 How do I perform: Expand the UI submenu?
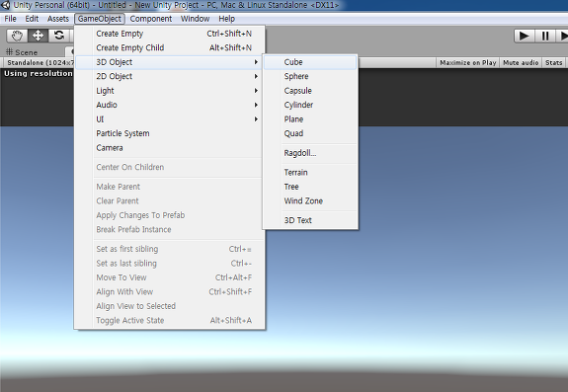[169, 119]
